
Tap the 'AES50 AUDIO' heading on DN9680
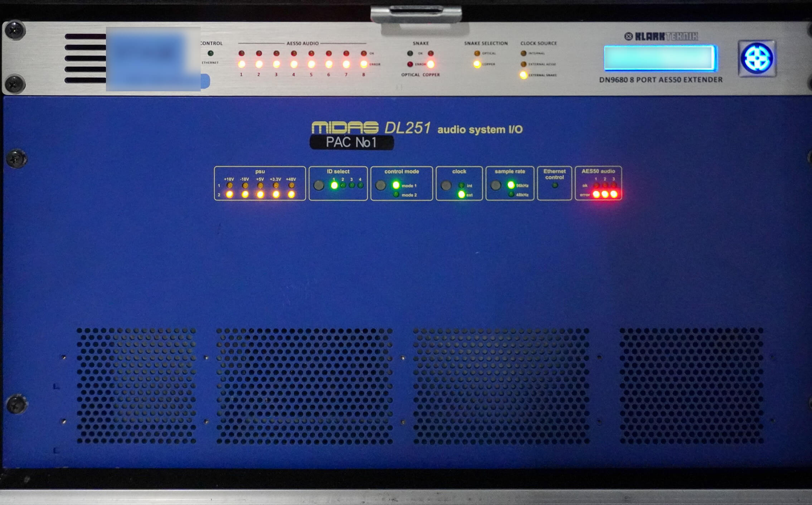pos(302,43)
